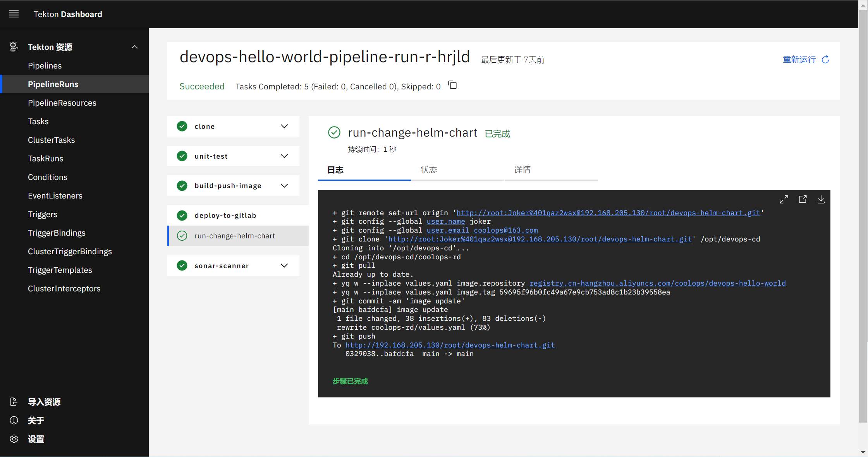The height and width of the screenshot is (457, 868).
Task: Open logs in a new window
Action: coord(803,199)
